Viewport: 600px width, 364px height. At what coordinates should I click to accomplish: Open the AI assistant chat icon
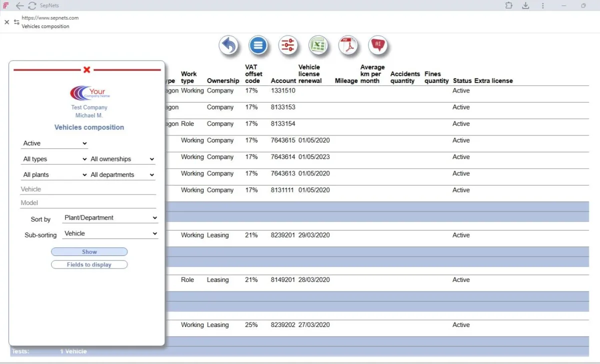point(378,46)
